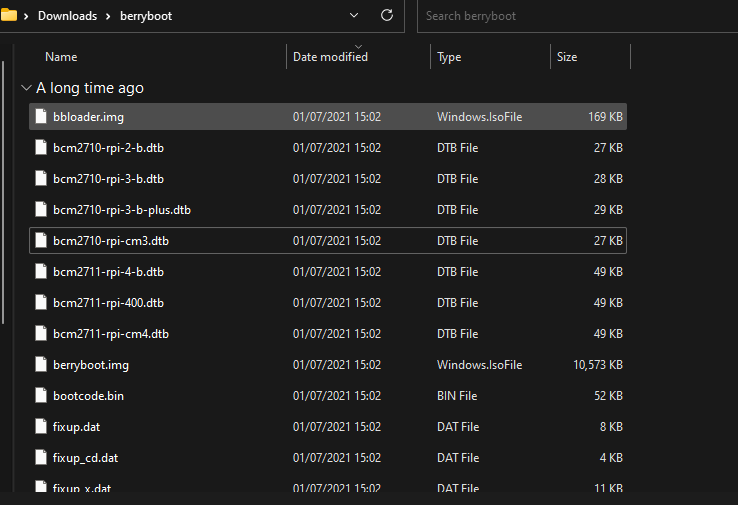Click file icon of fixup.dat
Screen dimensions: 738x505
pyautogui.click(x=41, y=427)
